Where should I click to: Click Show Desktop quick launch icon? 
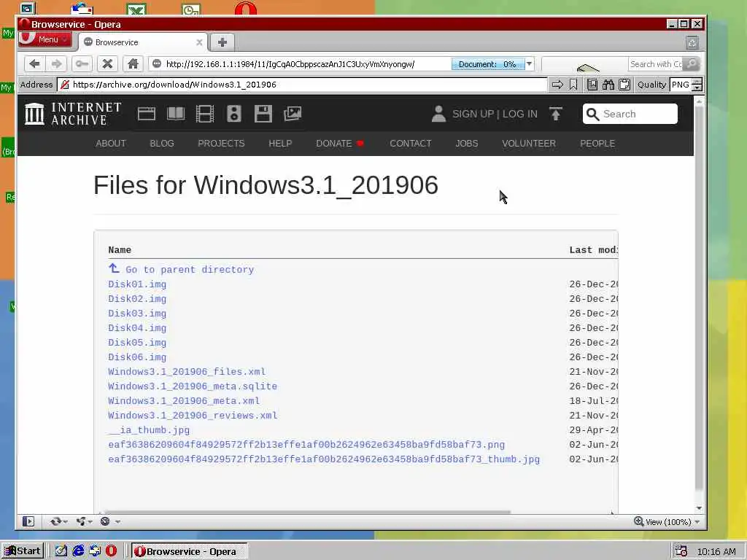(x=61, y=551)
